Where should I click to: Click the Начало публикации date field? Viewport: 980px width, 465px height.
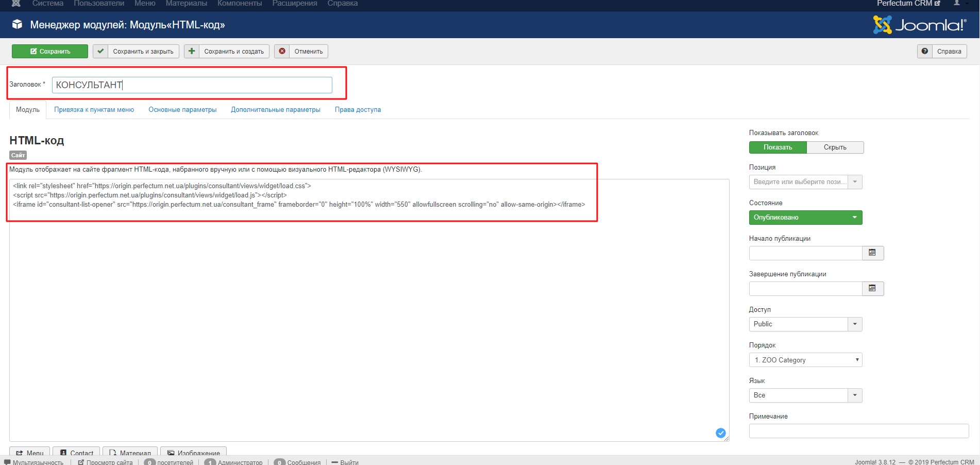[x=805, y=253]
